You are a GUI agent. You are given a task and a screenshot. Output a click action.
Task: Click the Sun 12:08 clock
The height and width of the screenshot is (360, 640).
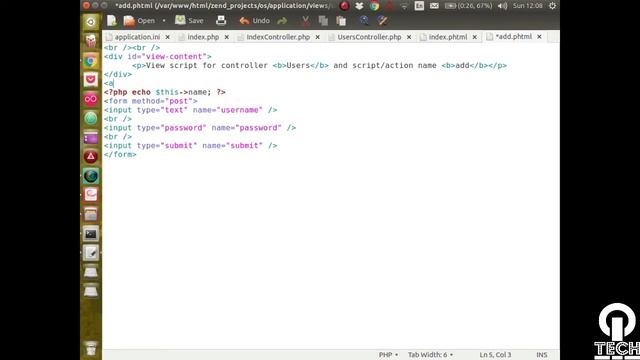tap(528, 6)
